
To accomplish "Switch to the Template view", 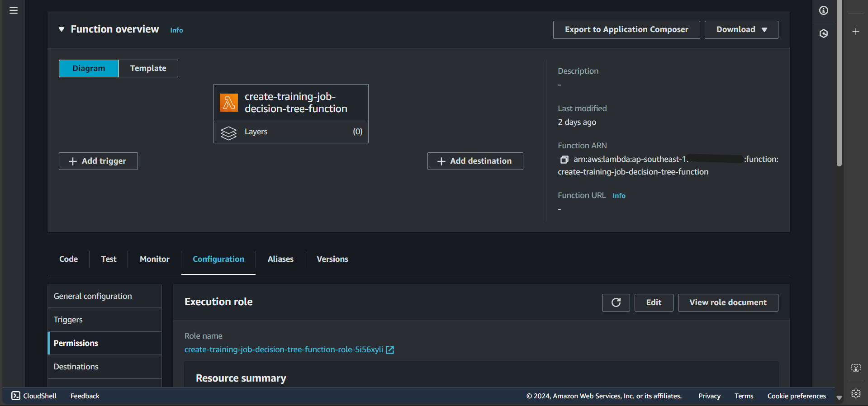I will coord(148,68).
